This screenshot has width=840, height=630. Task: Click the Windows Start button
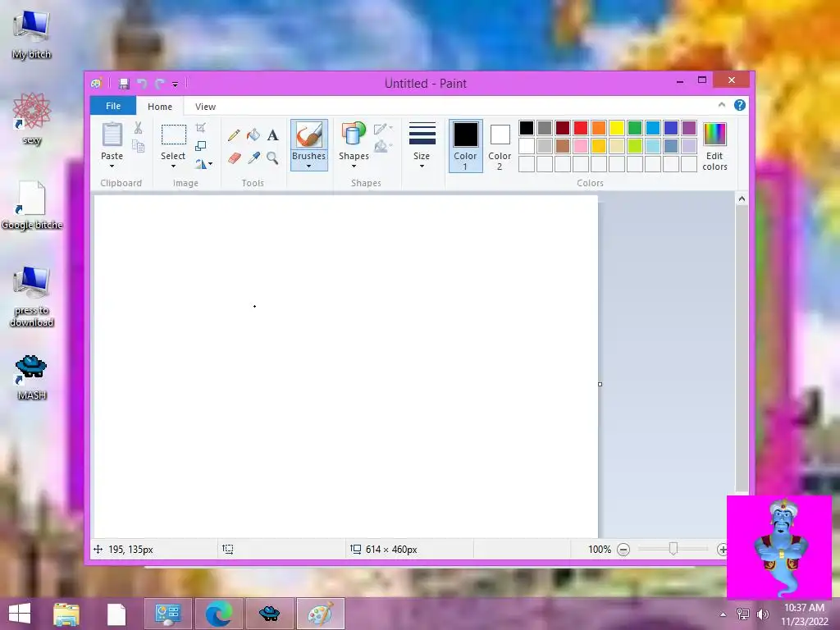click(x=20, y=614)
